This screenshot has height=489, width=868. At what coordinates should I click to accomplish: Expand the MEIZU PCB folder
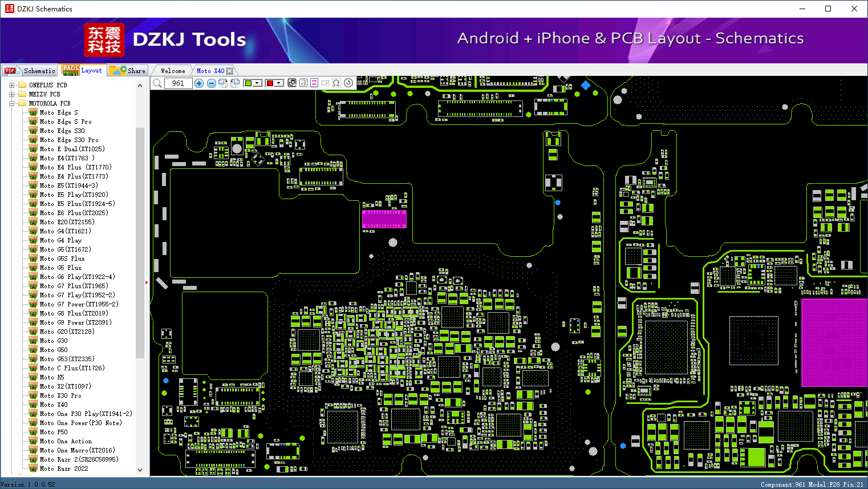click(11, 94)
